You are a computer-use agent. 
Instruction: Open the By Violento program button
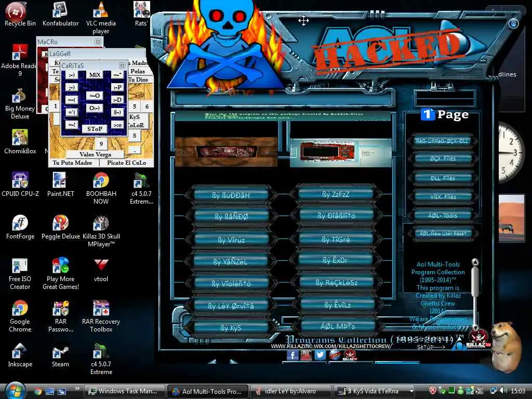(231, 283)
